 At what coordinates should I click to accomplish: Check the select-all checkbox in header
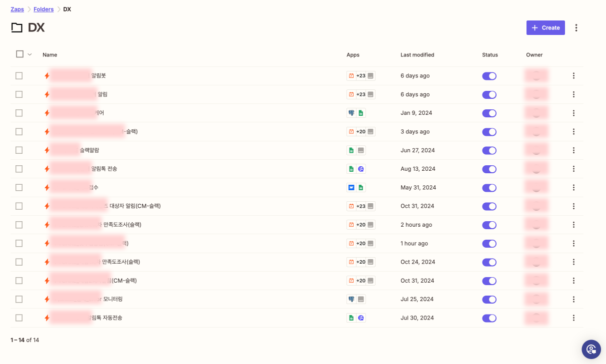coord(20,54)
